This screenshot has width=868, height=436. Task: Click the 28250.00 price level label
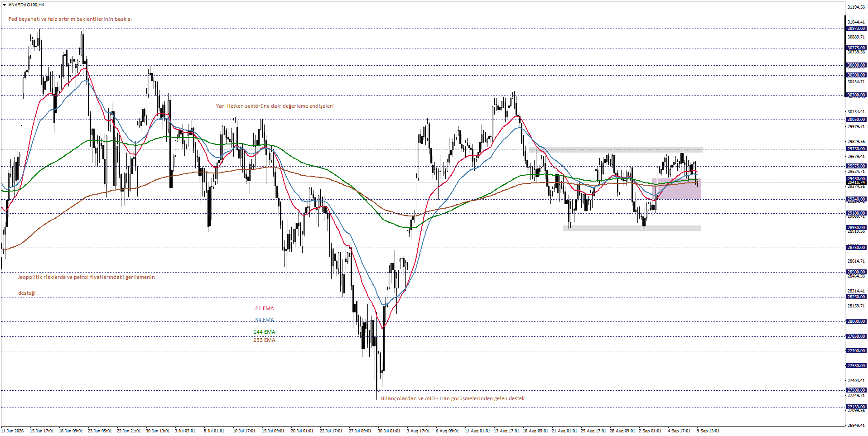[x=856, y=297]
